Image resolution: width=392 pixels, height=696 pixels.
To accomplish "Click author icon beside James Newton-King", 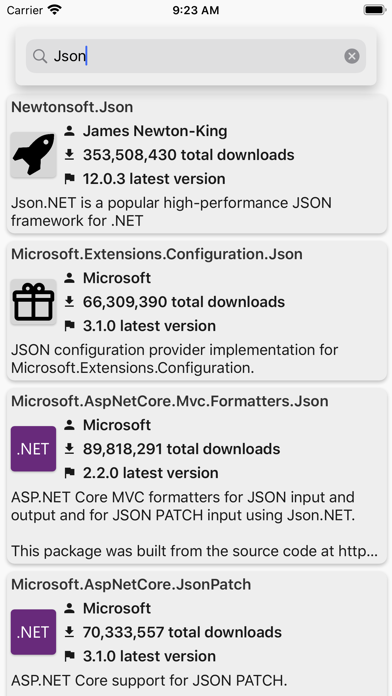I will point(69,131).
